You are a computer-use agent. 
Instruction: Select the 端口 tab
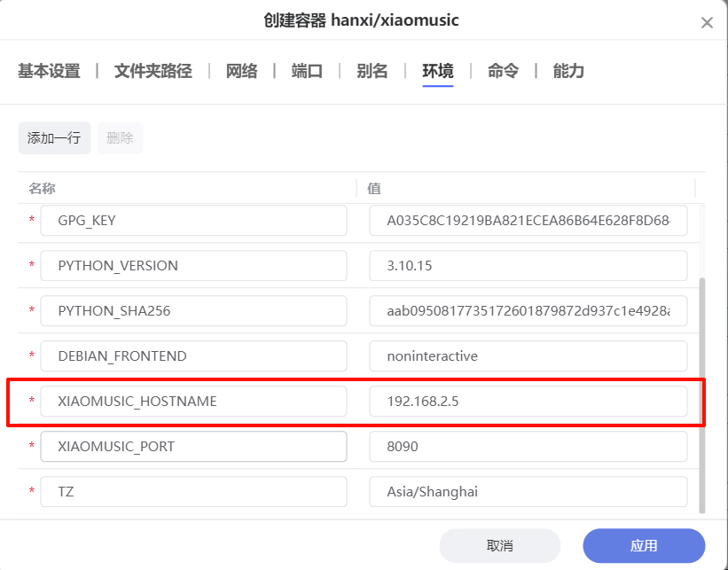coord(307,71)
